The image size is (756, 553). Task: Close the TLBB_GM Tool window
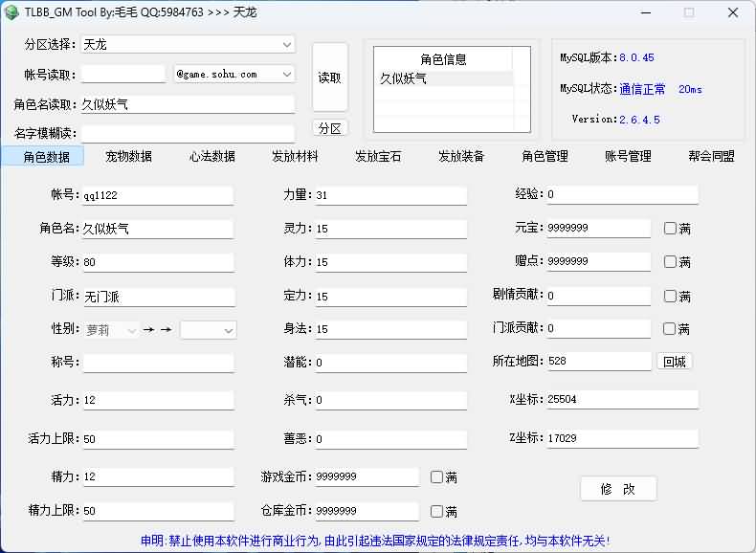pos(733,12)
